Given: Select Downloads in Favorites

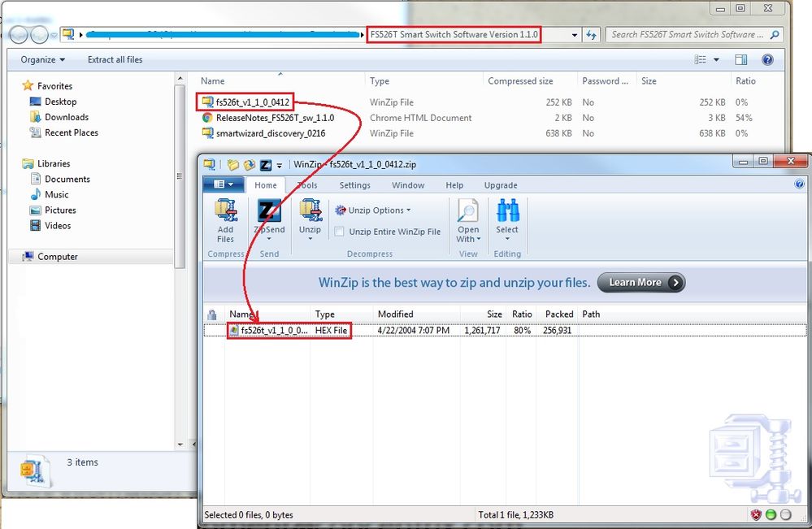Looking at the screenshot, I should (x=67, y=117).
